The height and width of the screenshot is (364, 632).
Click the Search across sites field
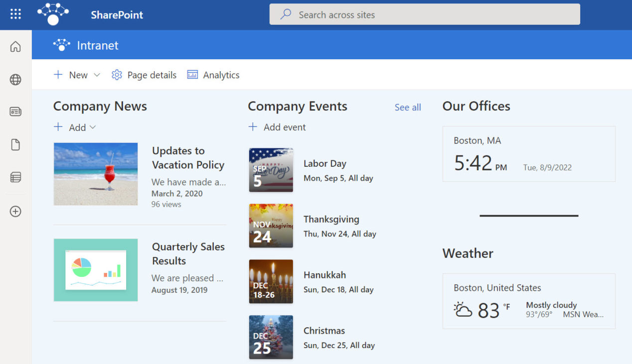point(425,14)
